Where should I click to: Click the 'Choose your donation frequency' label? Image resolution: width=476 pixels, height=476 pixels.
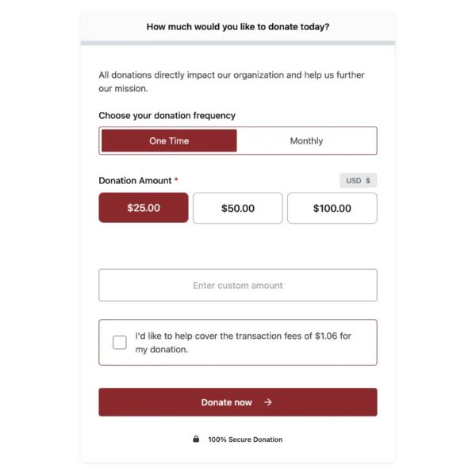click(167, 116)
